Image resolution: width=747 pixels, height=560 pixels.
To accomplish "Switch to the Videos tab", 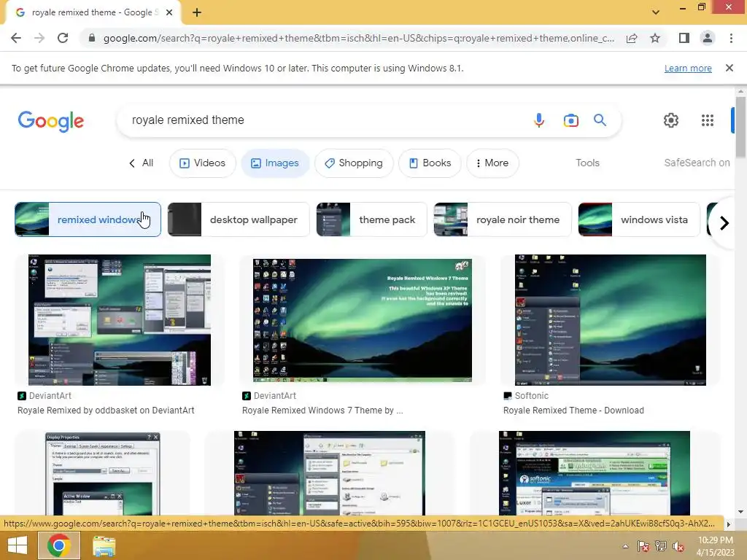I will [x=203, y=163].
